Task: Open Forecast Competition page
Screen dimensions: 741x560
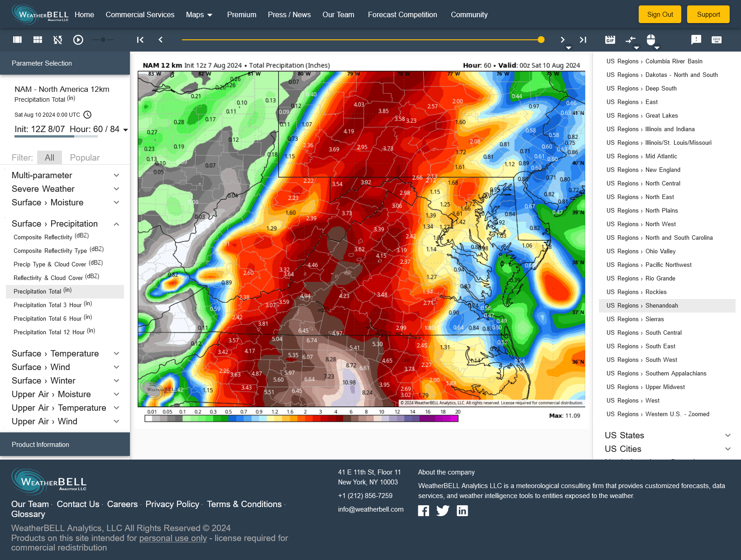Action: click(x=402, y=14)
